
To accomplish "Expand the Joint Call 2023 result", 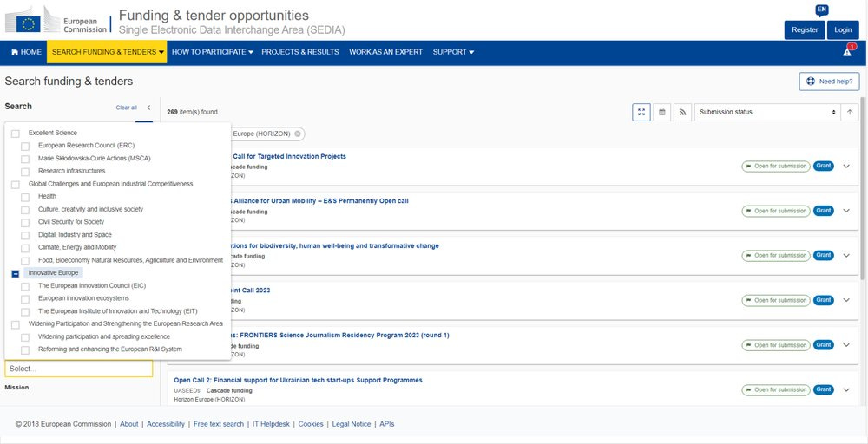I will 845,300.
